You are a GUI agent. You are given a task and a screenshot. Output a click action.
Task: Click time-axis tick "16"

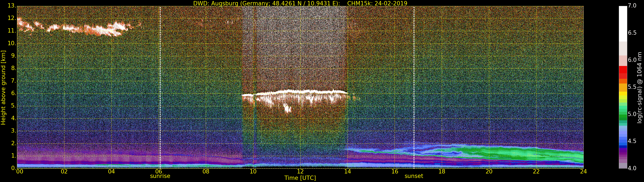click(395, 172)
